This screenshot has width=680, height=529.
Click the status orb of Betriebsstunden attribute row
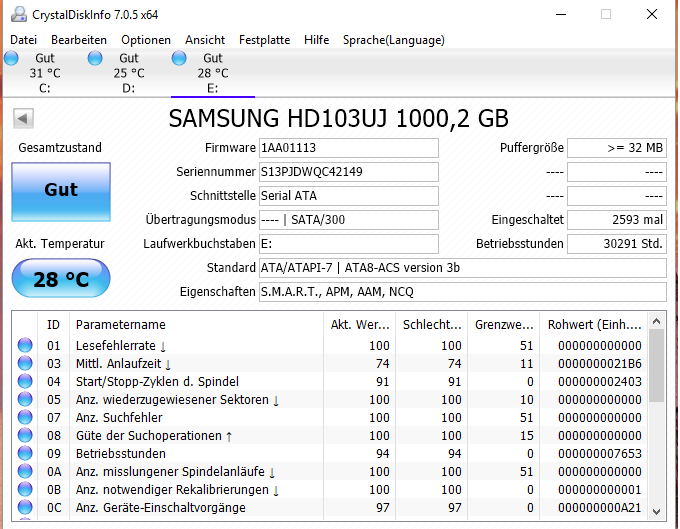(25, 453)
